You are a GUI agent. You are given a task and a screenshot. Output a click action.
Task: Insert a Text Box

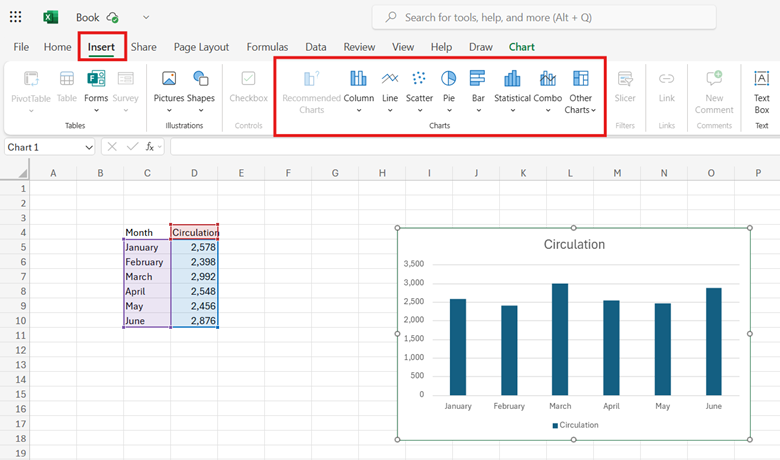click(762, 79)
